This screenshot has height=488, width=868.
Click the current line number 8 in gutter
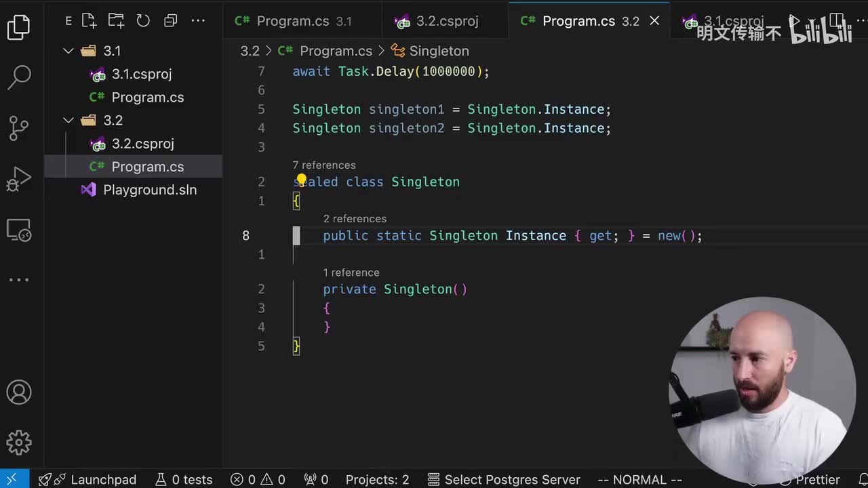(x=245, y=235)
